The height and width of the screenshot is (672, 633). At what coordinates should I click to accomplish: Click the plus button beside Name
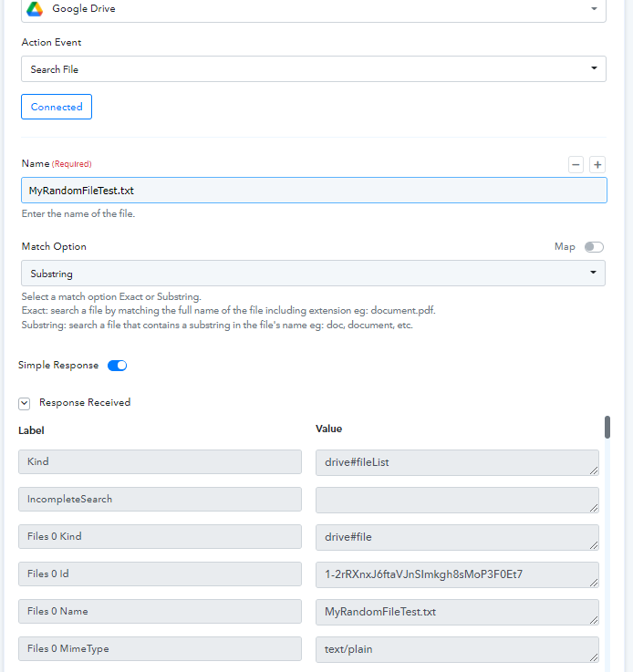(597, 164)
